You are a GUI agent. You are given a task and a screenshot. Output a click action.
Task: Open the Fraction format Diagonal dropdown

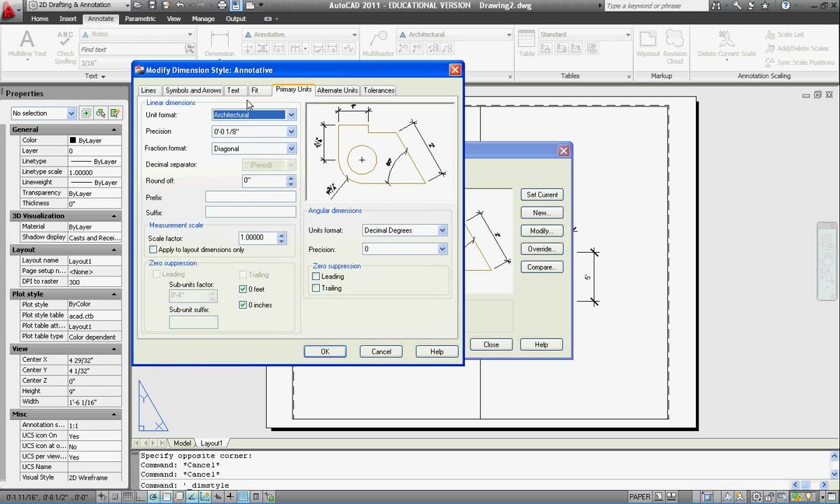click(x=254, y=148)
